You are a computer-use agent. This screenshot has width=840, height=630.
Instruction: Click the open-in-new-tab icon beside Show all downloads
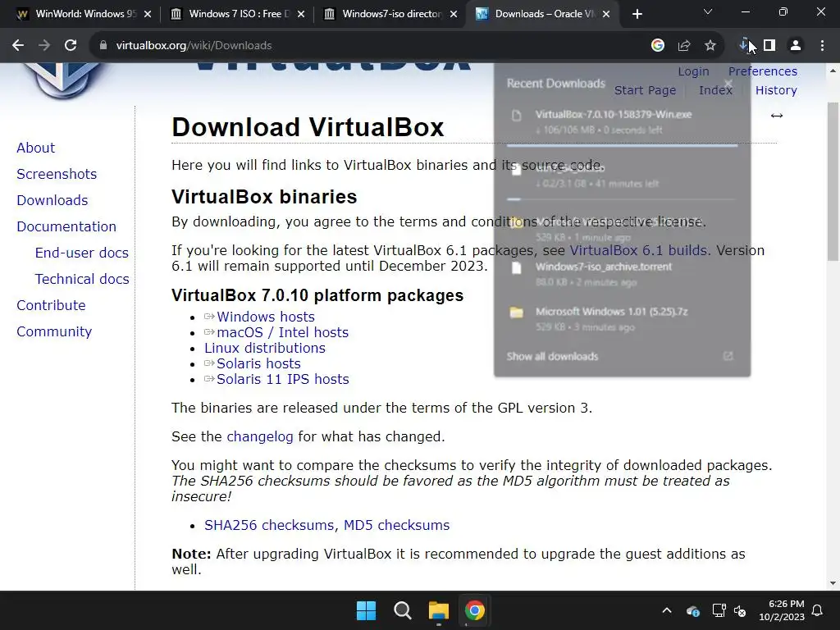point(728,356)
